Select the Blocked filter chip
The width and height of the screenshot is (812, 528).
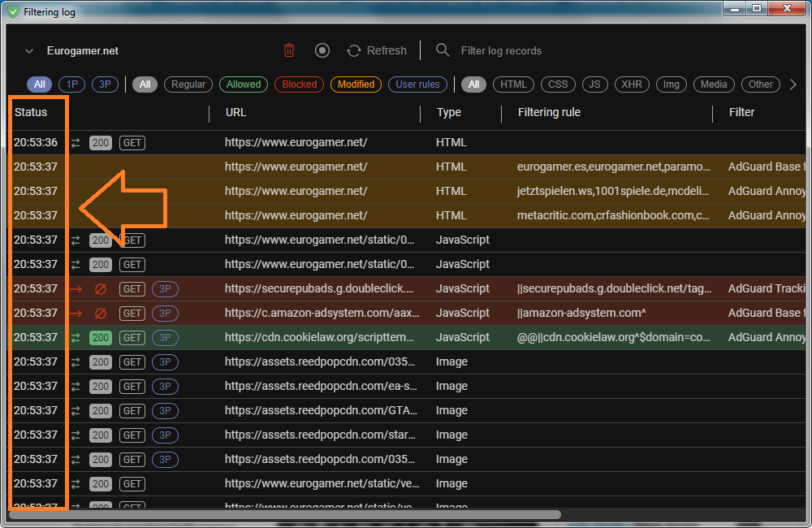click(x=300, y=84)
